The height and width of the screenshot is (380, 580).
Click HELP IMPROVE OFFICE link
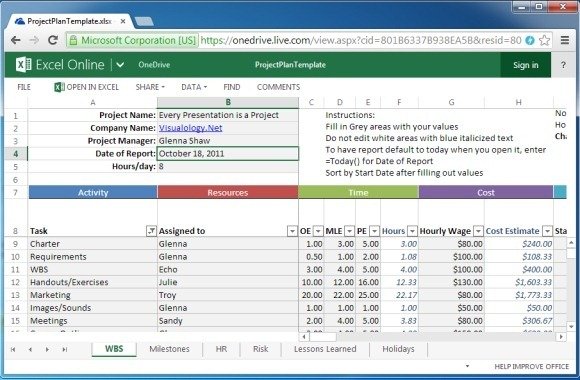click(532, 366)
